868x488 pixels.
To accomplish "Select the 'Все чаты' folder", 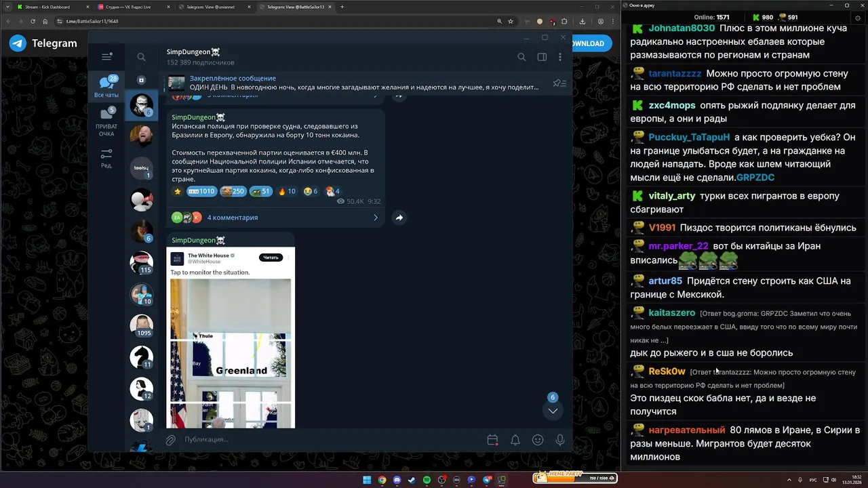I will [106, 87].
